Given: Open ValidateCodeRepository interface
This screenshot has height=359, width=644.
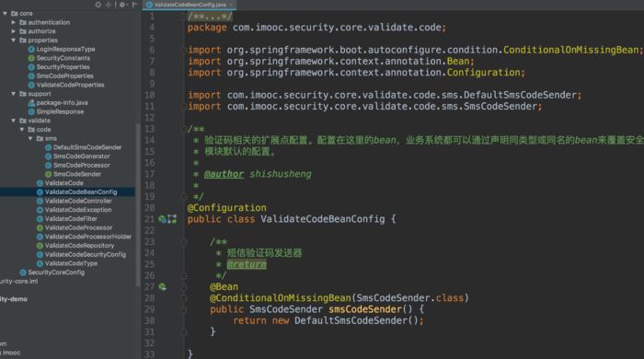Looking at the screenshot, I should (75, 246).
